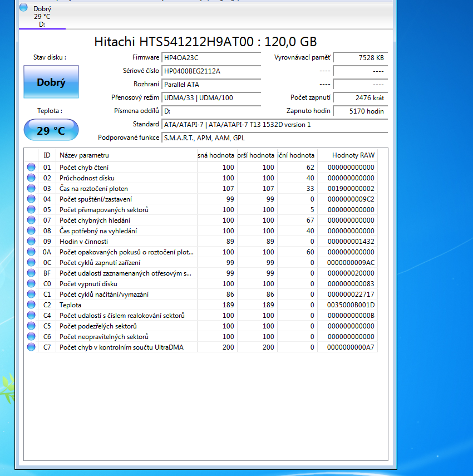Select the 'Čas na roztočení ploten' row
The width and height of the screenshot is (473, 476).
tap(200, 189)
